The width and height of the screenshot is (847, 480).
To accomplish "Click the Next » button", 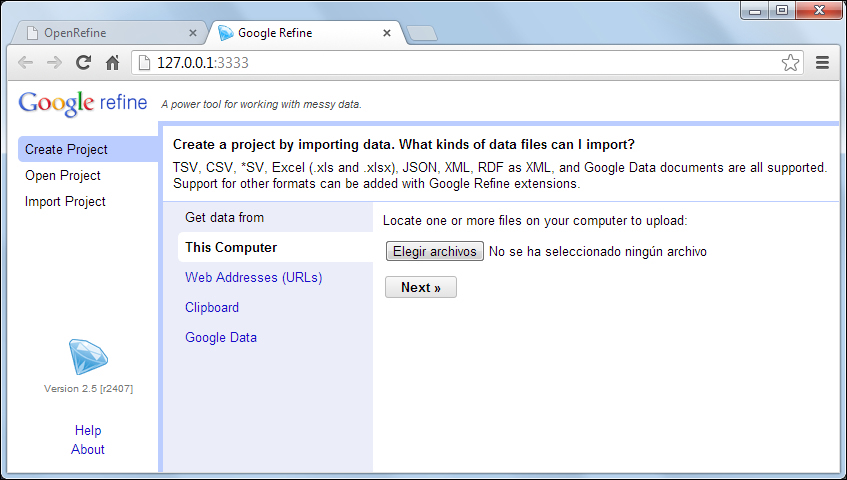I will pyautogui.click(x=421, y=287).
